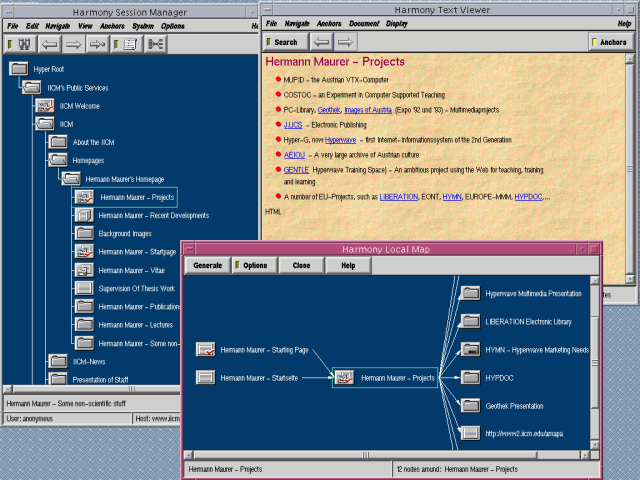Click the Close button in Local Map

[301, 265]
